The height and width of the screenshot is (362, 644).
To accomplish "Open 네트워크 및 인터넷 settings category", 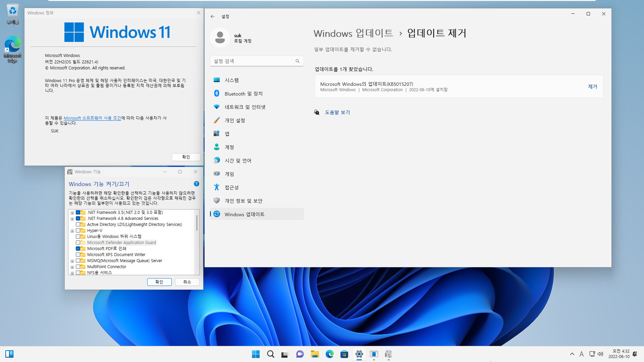I will click(257, 107).
